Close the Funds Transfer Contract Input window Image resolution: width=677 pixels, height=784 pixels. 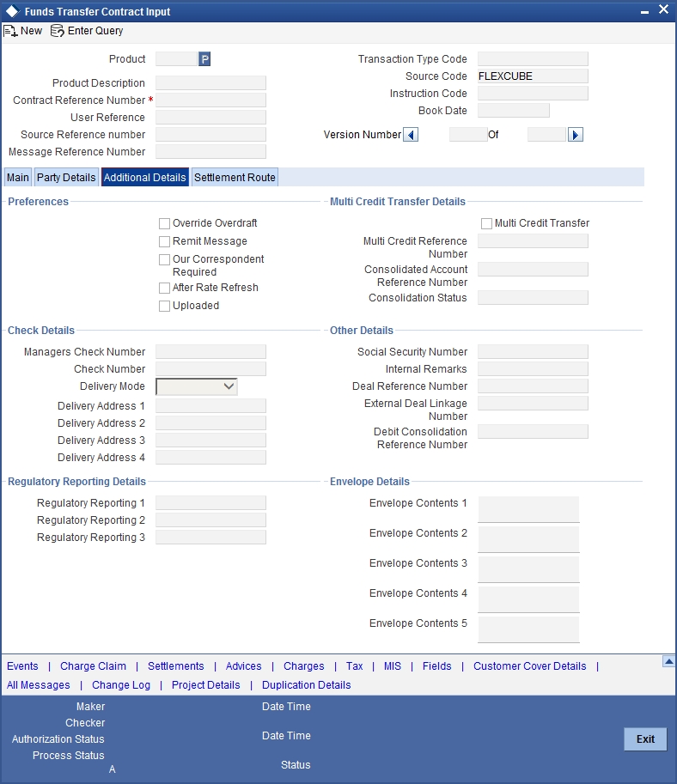click(x=663, y=9)
